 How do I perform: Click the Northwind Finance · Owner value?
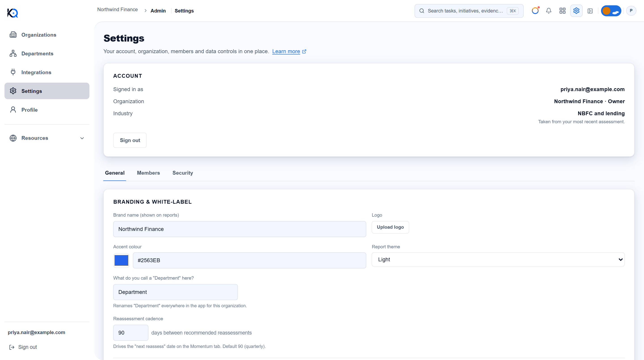pyautogui.click(x=589, y=101)
